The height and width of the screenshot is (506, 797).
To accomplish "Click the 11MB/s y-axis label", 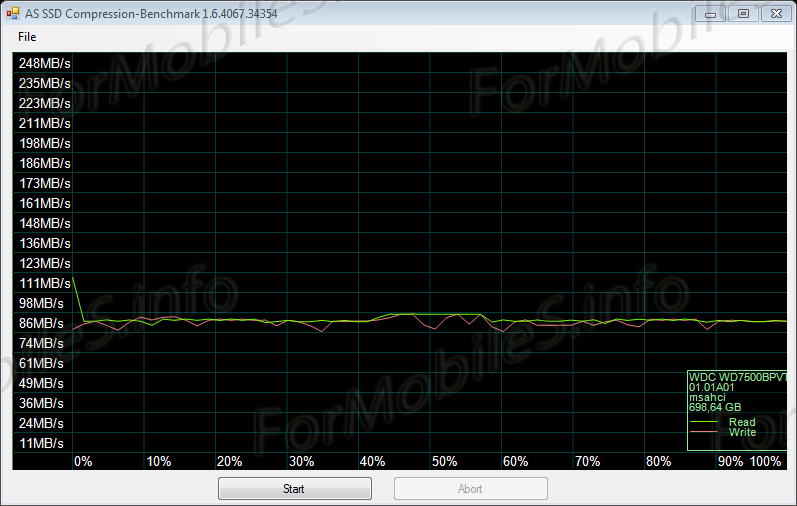I will (41, 443).
